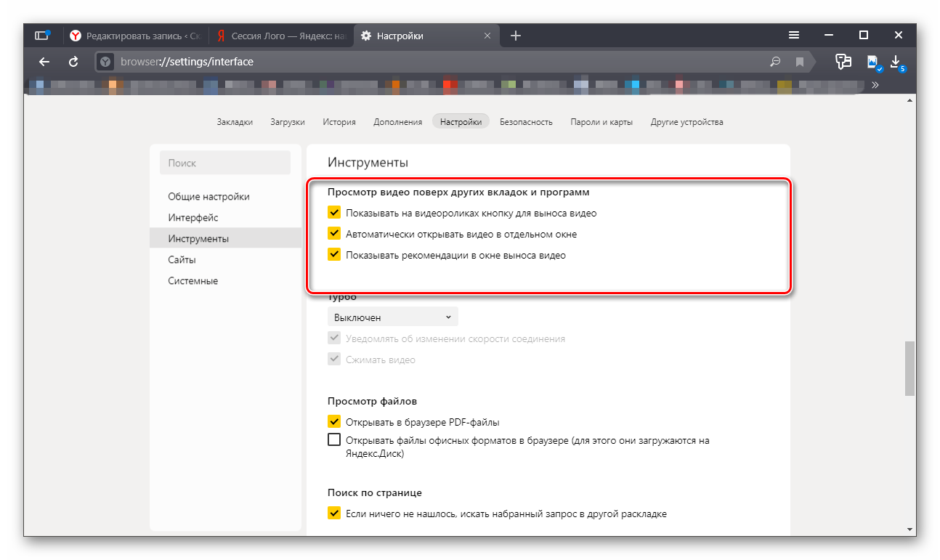Open the Дополнения section

point(398,122)
